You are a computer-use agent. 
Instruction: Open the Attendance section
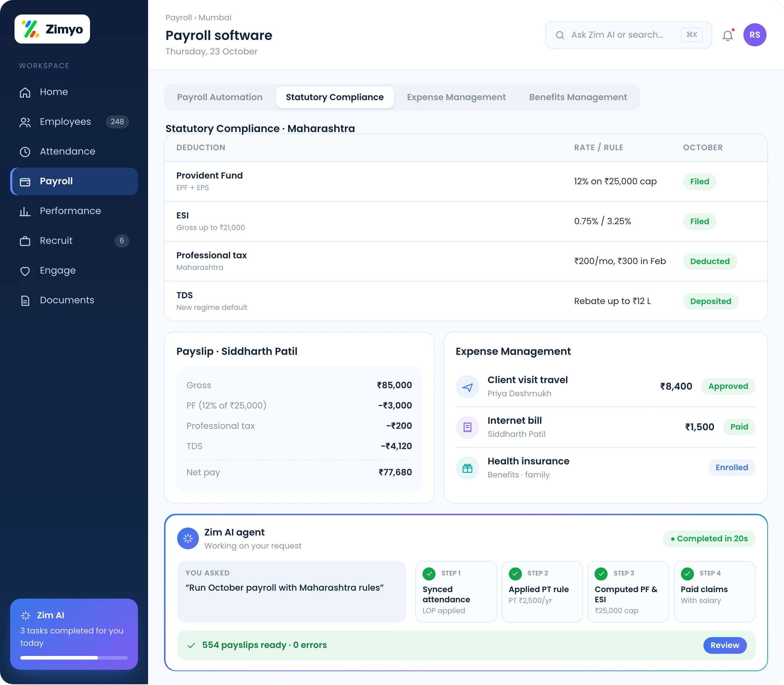[x=74, y=152]
